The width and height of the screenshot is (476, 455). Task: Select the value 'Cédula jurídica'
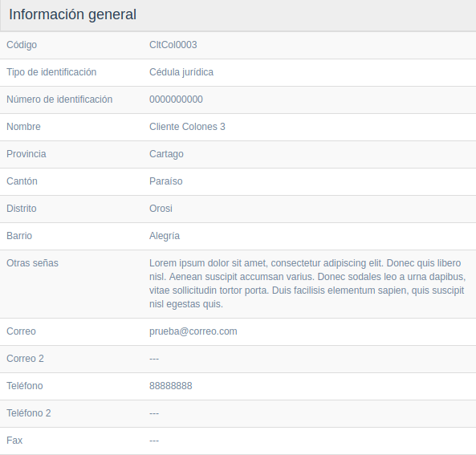click(x=181, y=72)
